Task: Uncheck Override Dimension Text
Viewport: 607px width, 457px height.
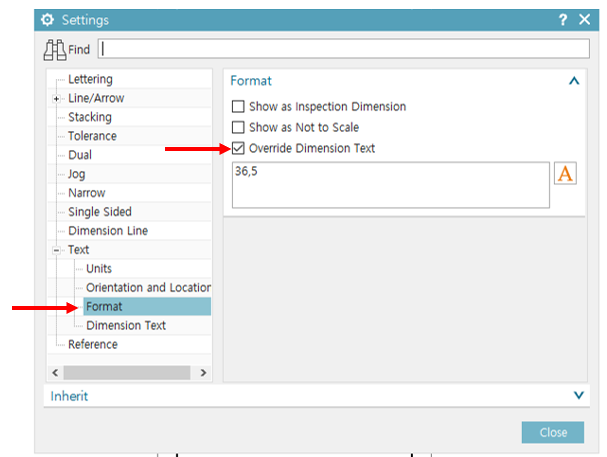Action: tap(238, 148)
